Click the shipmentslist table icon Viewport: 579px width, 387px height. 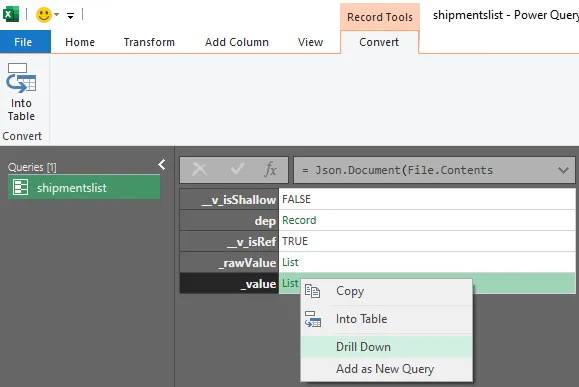20,187
